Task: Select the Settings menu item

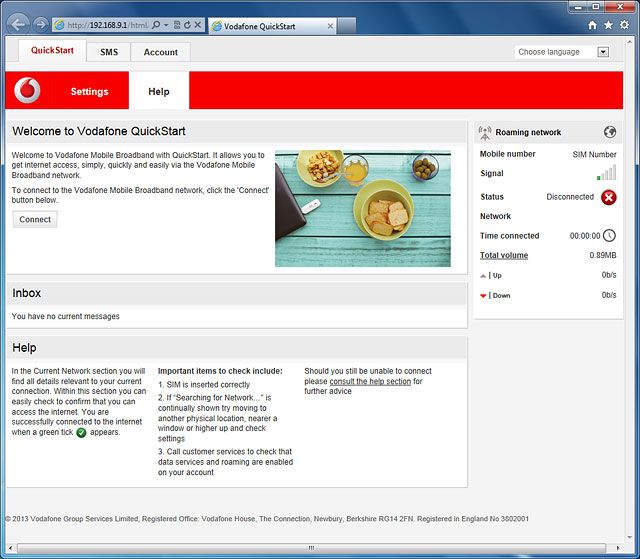Action: tap(89, 91)
